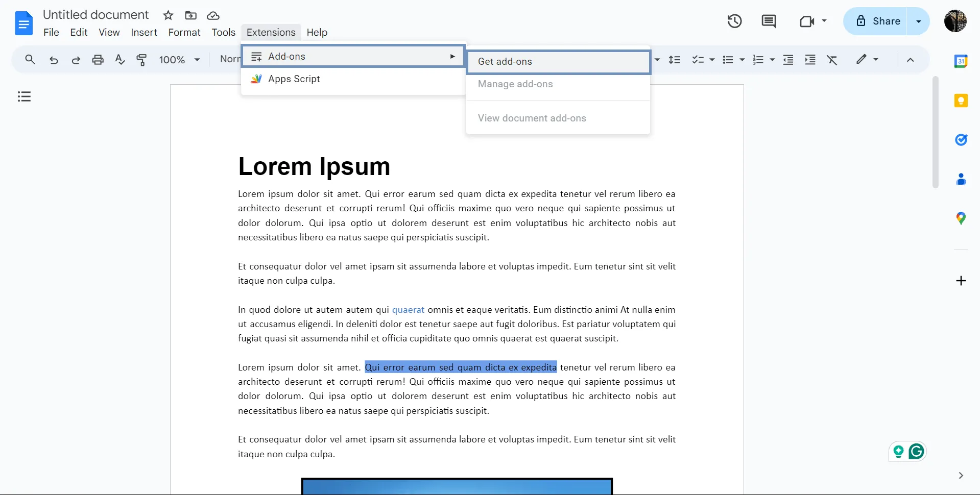Move document using folder icon
The image size is (980, 495).
(x=190, y=15)
